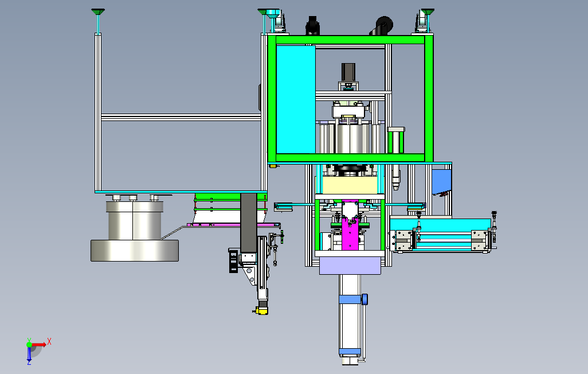Select the top green beam of the frame
Image resolution: width=588 pixels, height=374 pixels.
[x=350, y=40]
